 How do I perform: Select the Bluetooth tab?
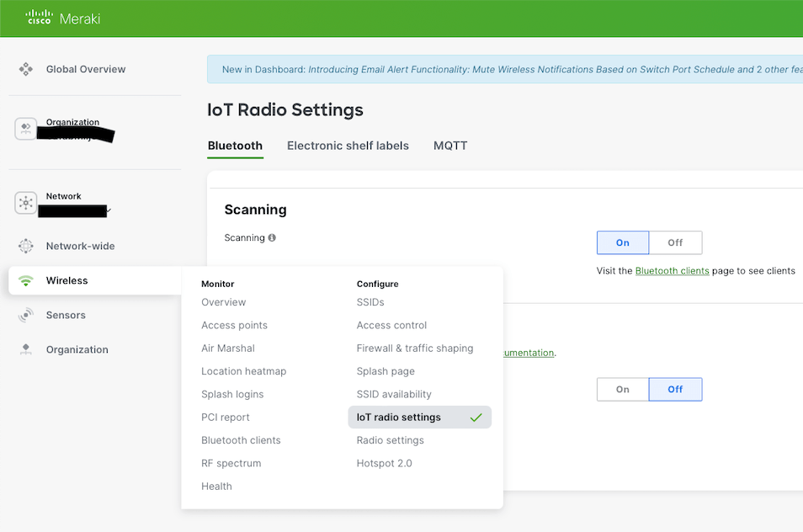pyautogui.click(x=235, y=146)
